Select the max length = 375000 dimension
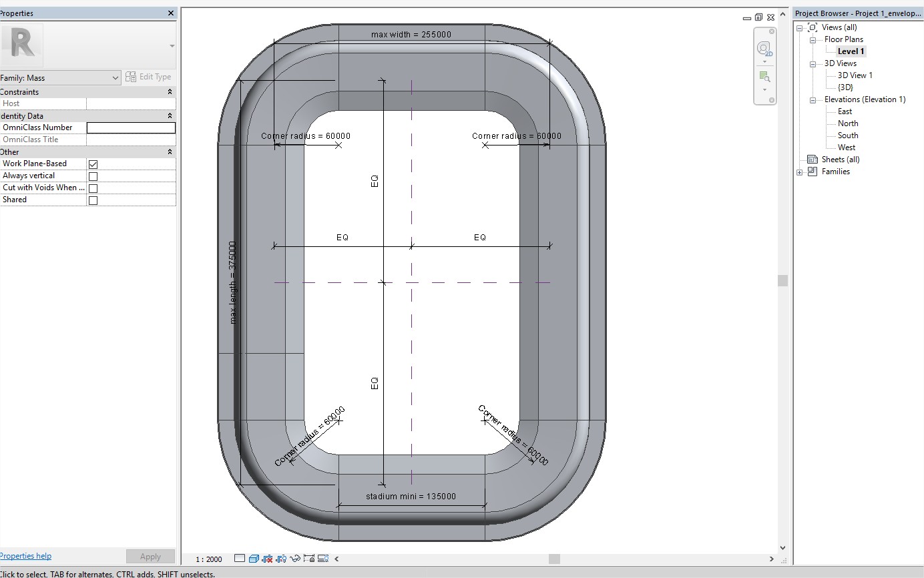Viewport: 924px width, 578px height. pos(233,283)
